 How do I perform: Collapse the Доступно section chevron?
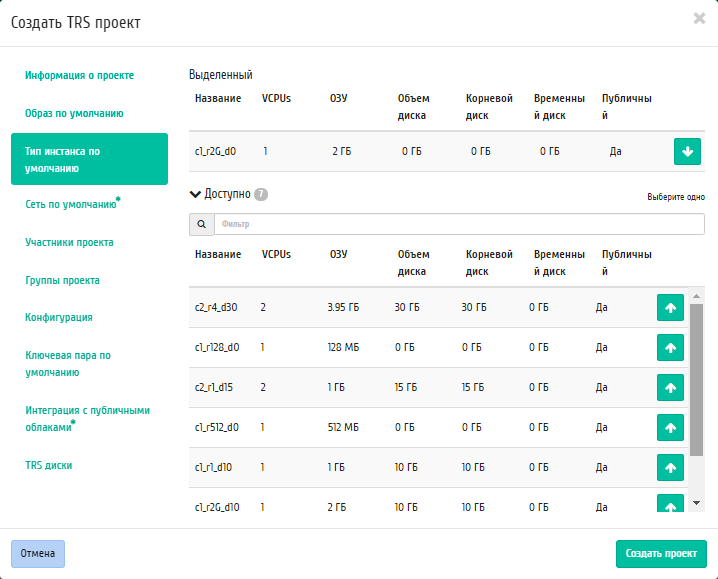tap(195, 194)
